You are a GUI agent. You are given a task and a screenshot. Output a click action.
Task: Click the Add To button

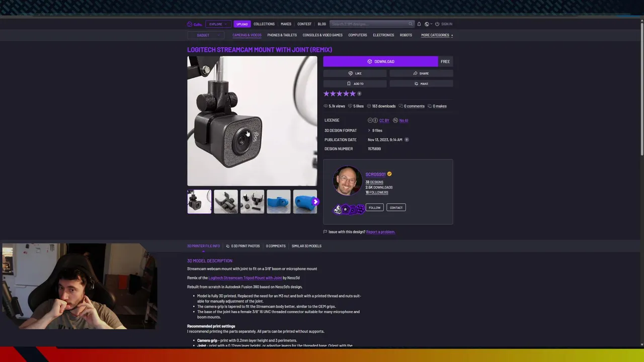click(x=355, y=83)
